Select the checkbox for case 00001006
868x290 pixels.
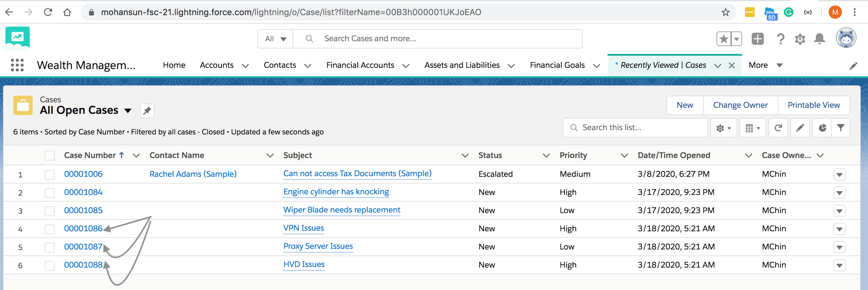coord(50,174)
